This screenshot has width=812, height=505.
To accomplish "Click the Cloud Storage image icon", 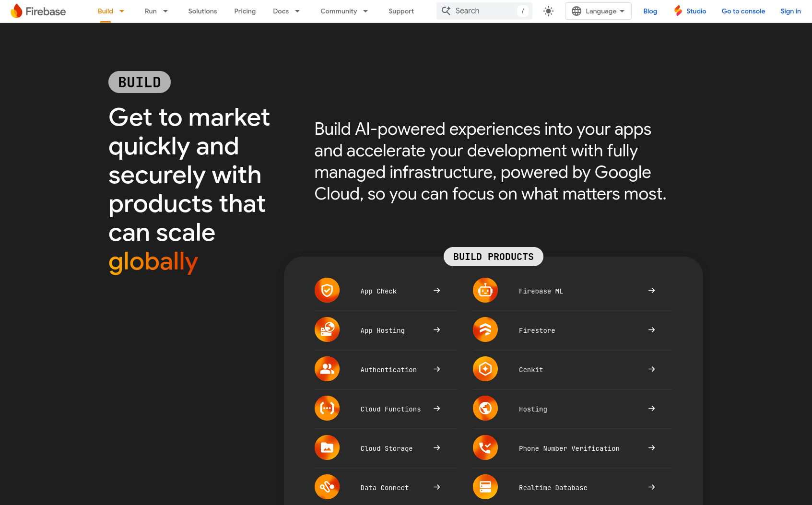I will 327,448.
